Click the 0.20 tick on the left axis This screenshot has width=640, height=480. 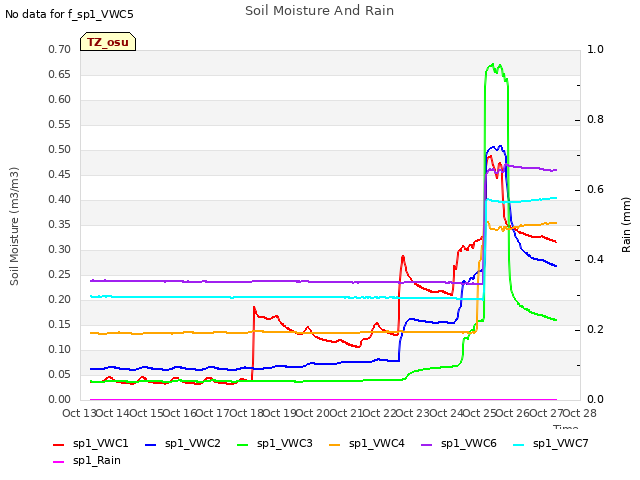click(59, 300)
